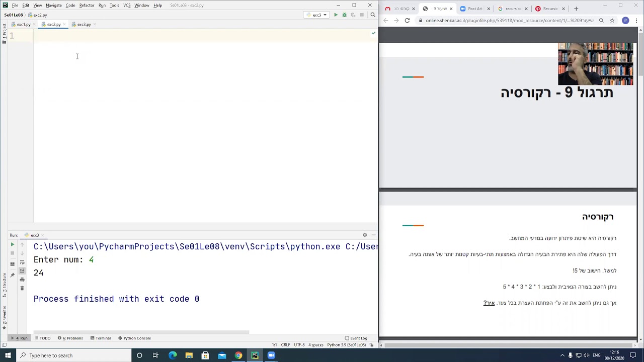Close the exc2.py editor tab
The image size is (644, 362).
(65, 25)
